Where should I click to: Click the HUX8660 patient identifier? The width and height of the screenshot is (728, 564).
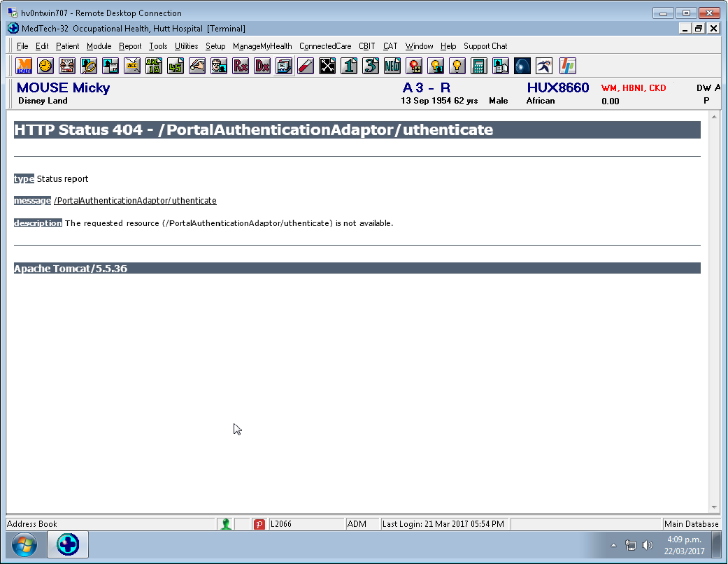pyautogui.click(x=557, y=87)
